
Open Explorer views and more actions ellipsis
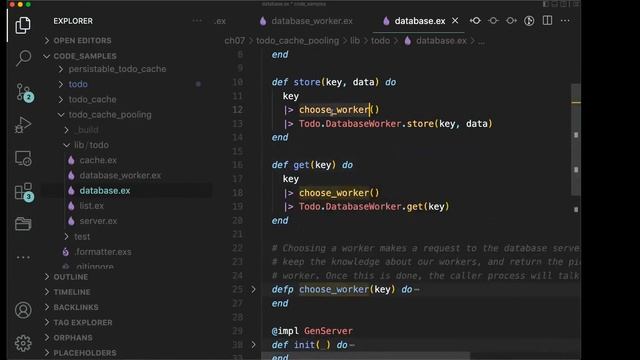[x=197, y=21]
